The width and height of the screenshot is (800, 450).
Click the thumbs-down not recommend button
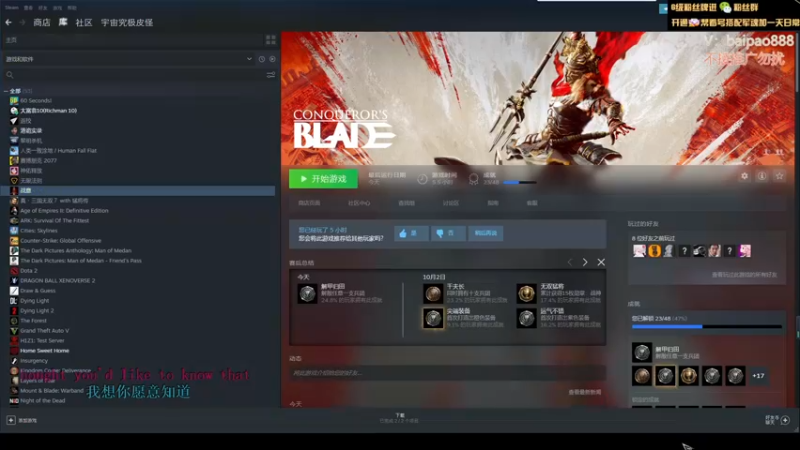(448, 233)
